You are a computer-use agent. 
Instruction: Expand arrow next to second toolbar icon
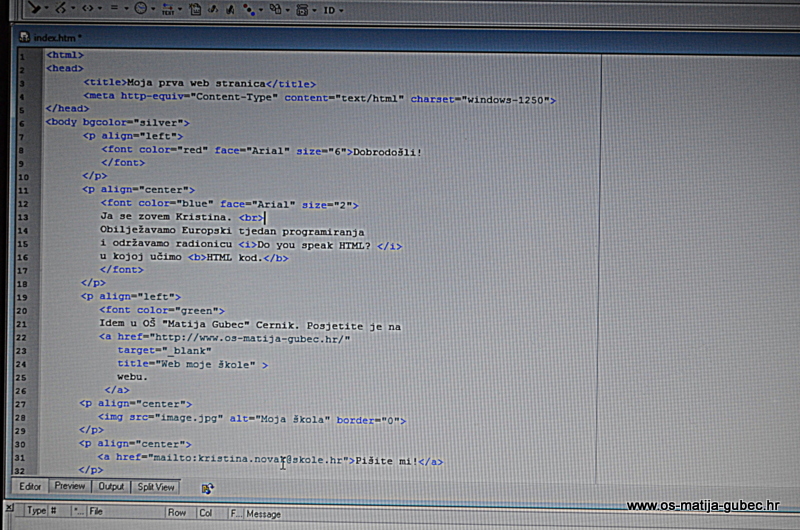pos(73,9)
